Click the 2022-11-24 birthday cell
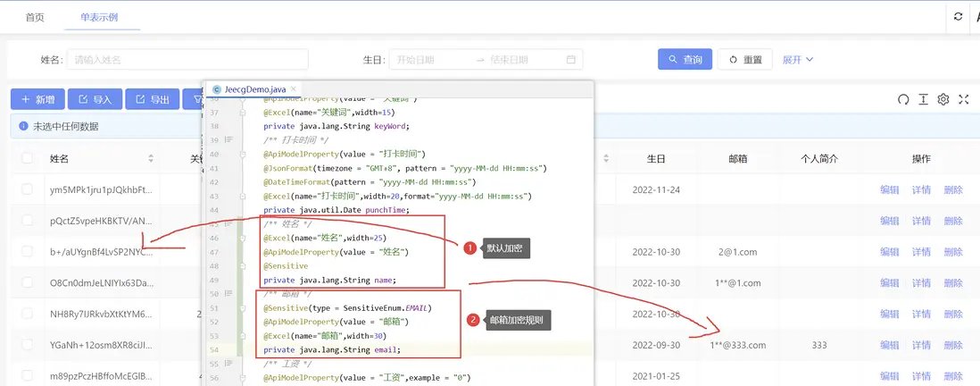980x386 pixels. click(656, 189)
